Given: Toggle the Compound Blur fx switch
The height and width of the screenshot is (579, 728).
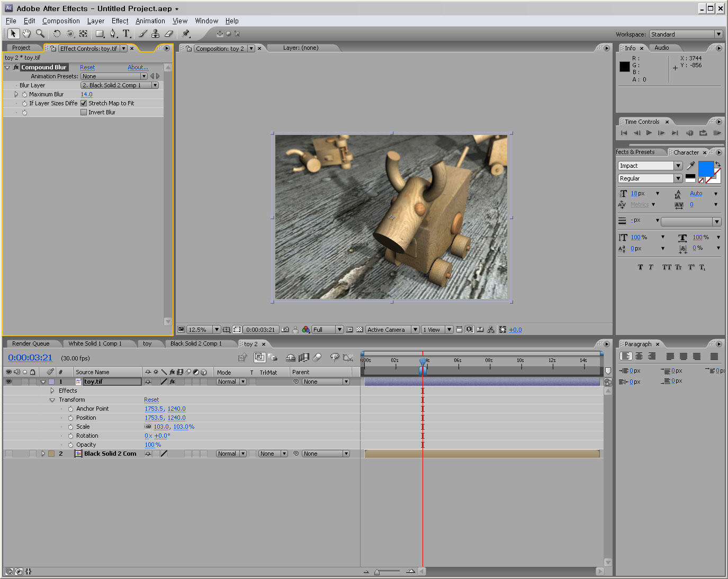Looking at the screenshot, I should tap(16, 67).
